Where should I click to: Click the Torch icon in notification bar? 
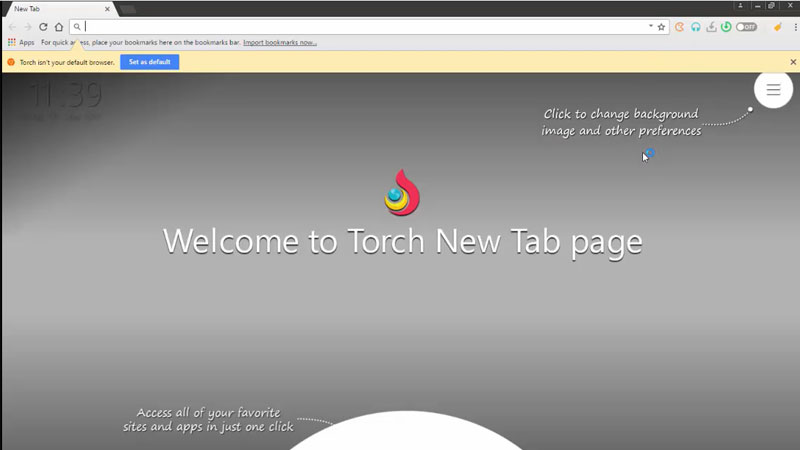[11, 62]
